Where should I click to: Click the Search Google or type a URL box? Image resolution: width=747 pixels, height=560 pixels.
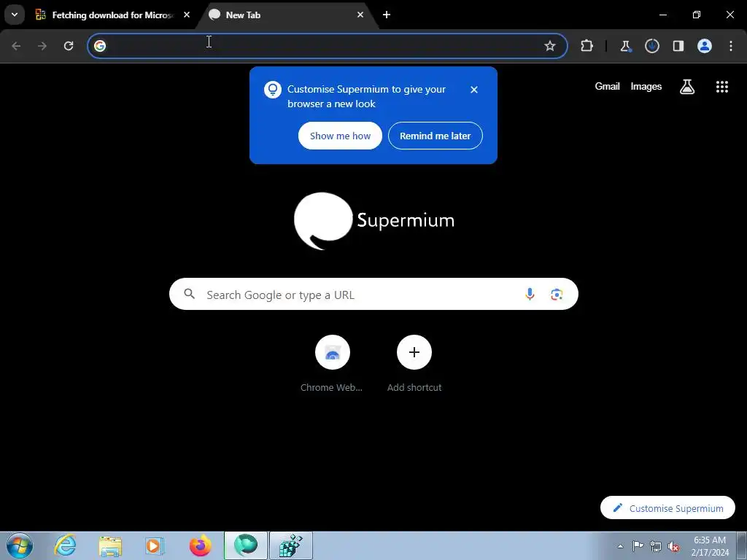373,295
